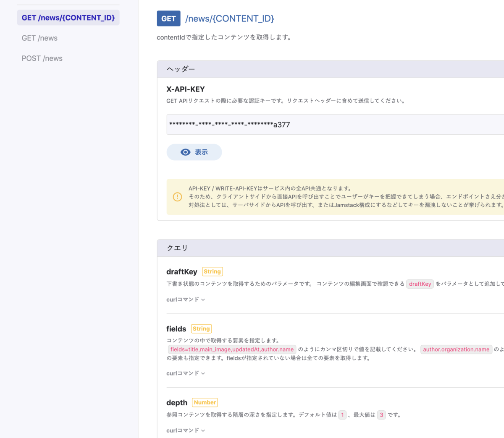504x438 pixels.
Task: Toggle API key visibility with the 表示 button
Action: click(x=194, y=152)
